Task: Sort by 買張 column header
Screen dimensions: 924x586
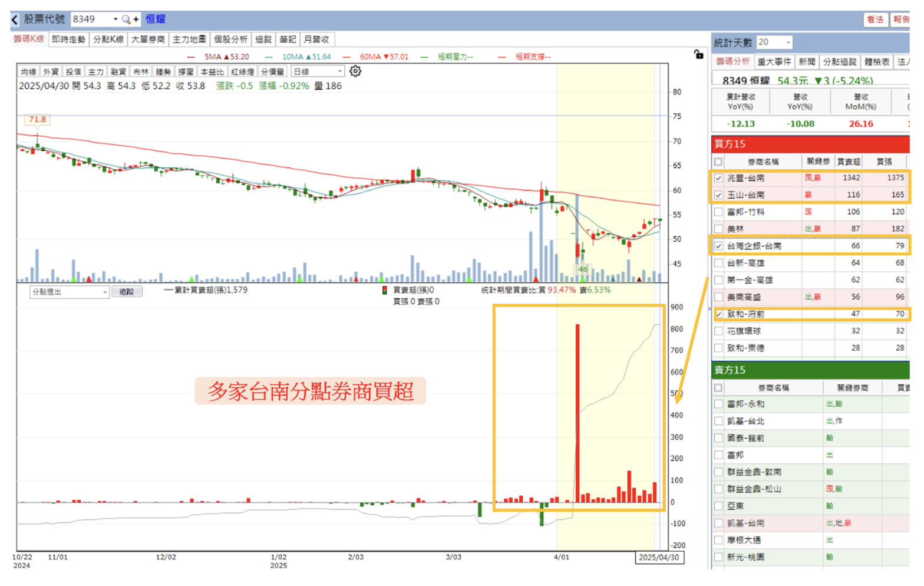Action: coord(884,162)
